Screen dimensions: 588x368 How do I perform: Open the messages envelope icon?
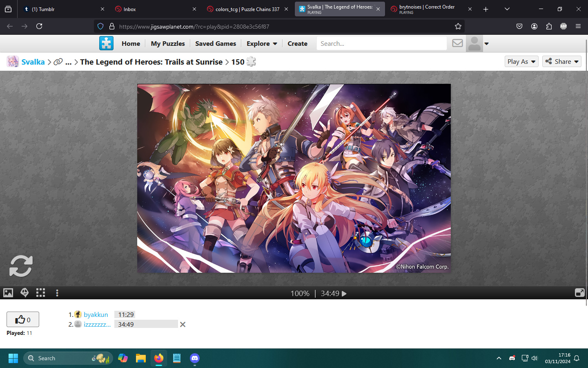click(457, 43)
